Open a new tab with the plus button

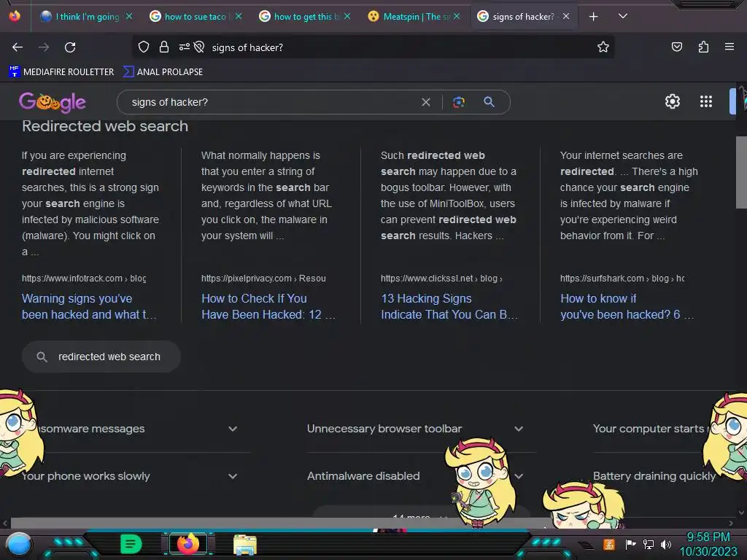(593, 17)
